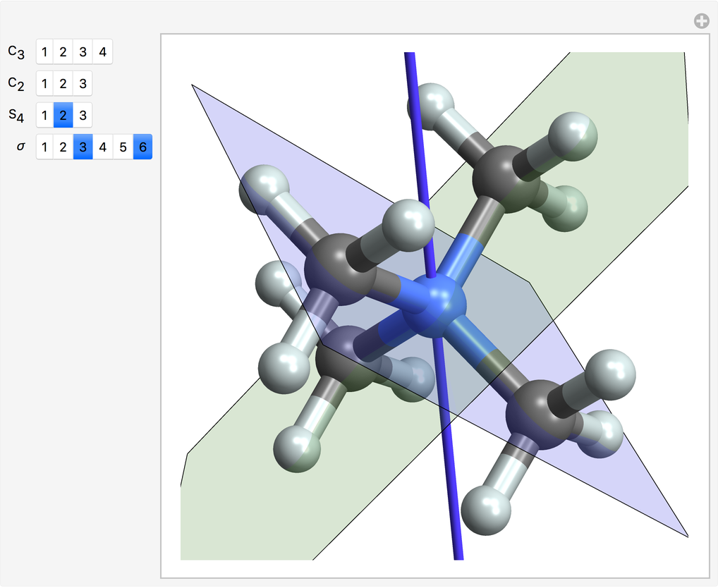Hide the active sigma plane 3
718x588 pixels.
pos(83,147)
